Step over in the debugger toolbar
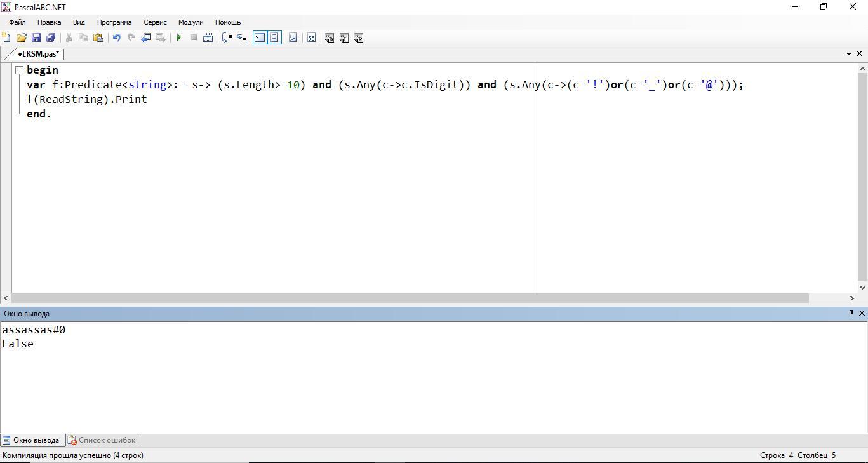This screenshot has width=868, height=463. 227,38
